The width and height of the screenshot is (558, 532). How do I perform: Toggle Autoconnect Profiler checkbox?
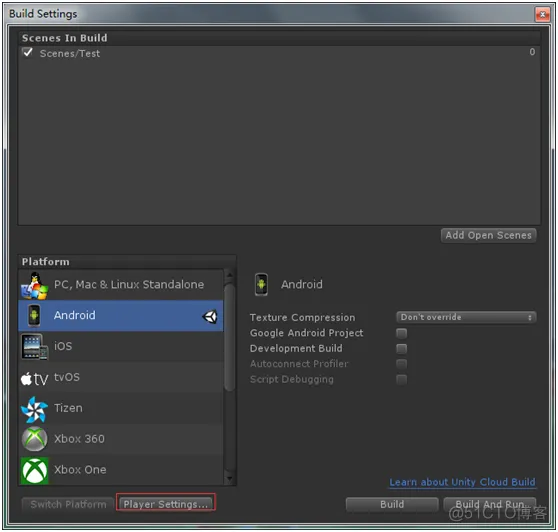pos(402,364)
